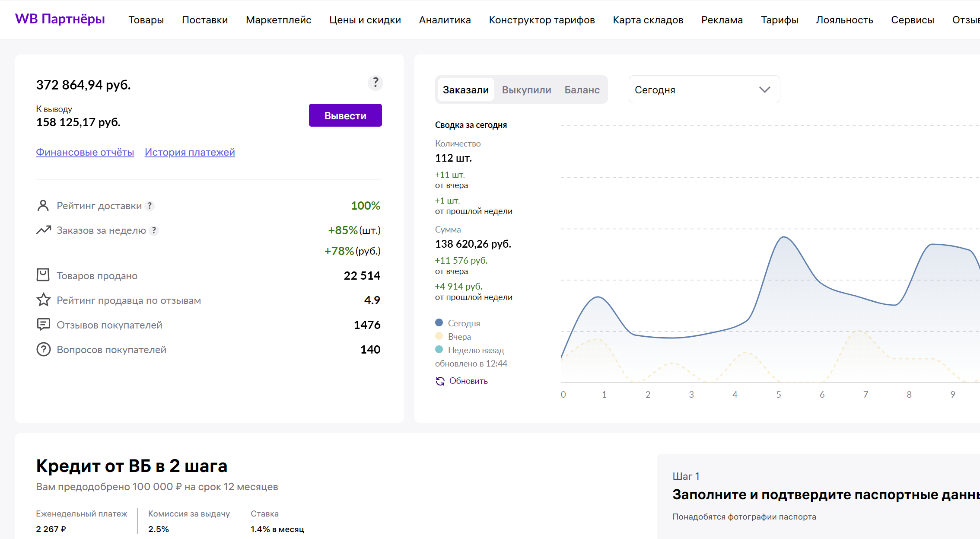Open the Аналитика navigation menu
This screenshot has height=539, width=980.
445,20
